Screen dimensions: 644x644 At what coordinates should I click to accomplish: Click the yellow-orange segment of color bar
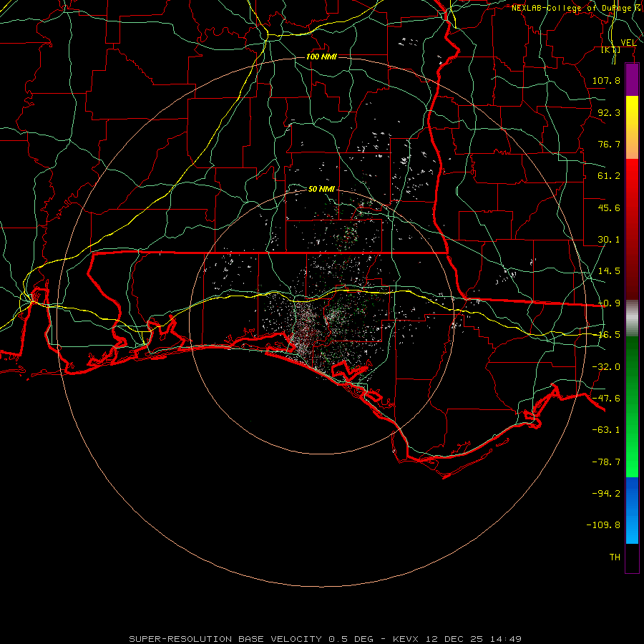tap(632, 127)
